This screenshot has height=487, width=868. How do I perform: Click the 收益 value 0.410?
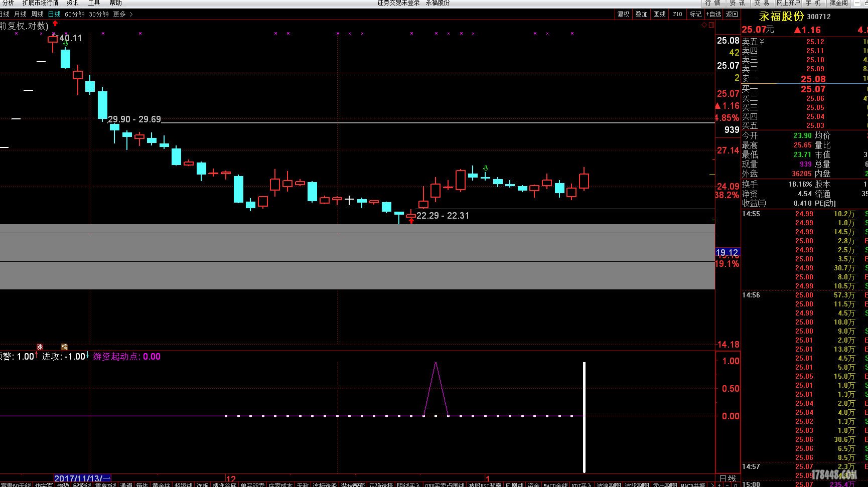(x=803, y=203)
